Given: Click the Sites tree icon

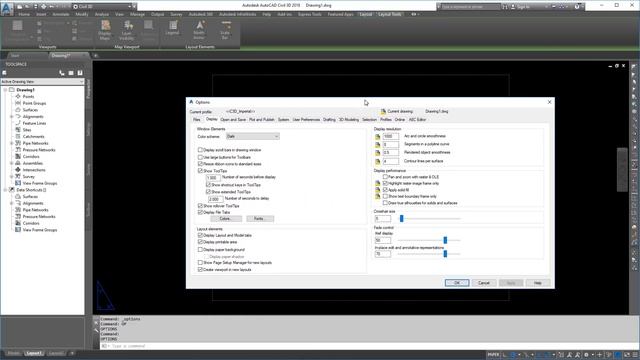Looking at the screenshot, I should tap(18, 129).
